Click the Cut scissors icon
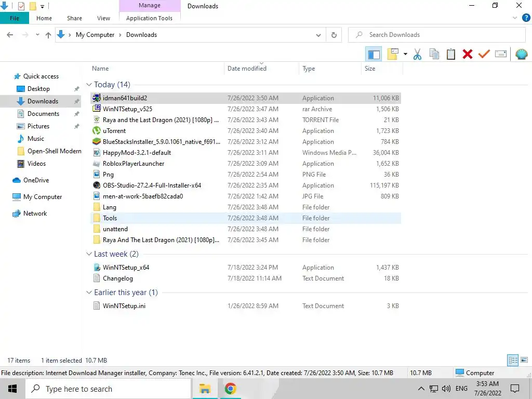The image size is (532, 399). point(417,54)
